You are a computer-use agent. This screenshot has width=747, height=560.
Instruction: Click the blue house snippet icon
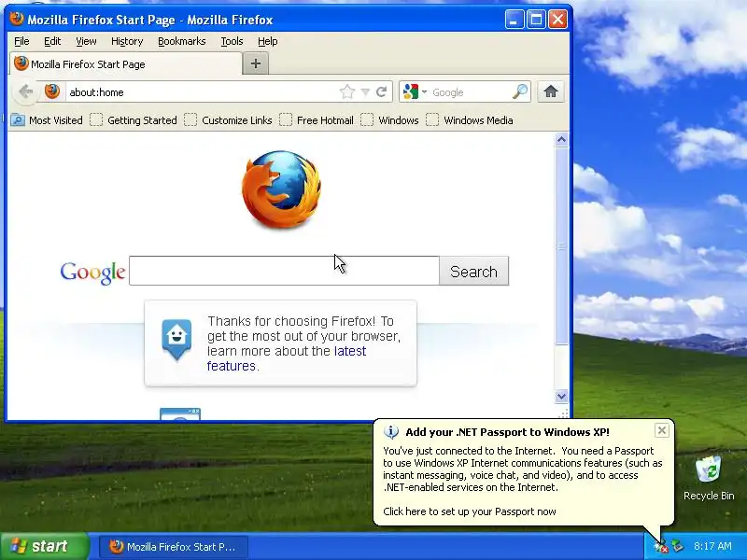[x=176, y=339]
